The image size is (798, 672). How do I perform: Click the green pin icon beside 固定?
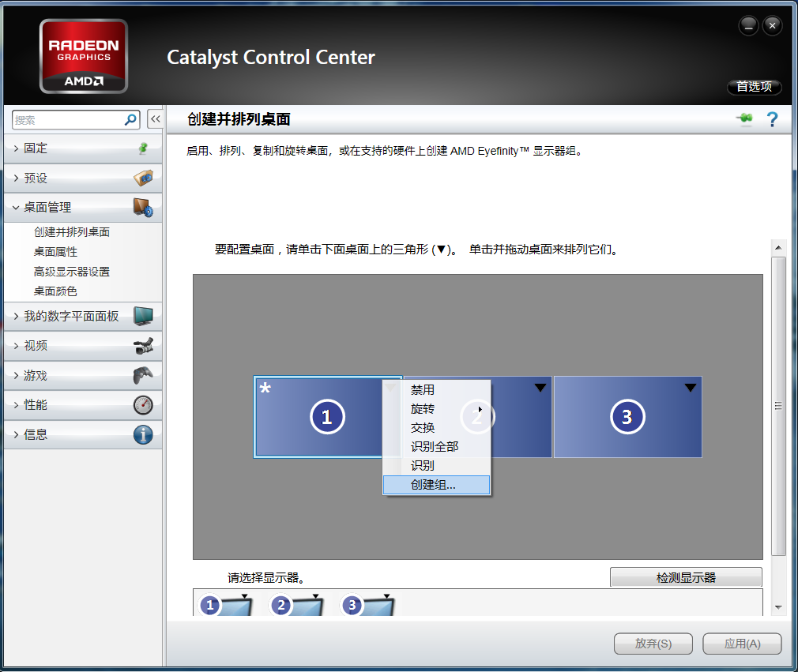[x=144, y=148]
